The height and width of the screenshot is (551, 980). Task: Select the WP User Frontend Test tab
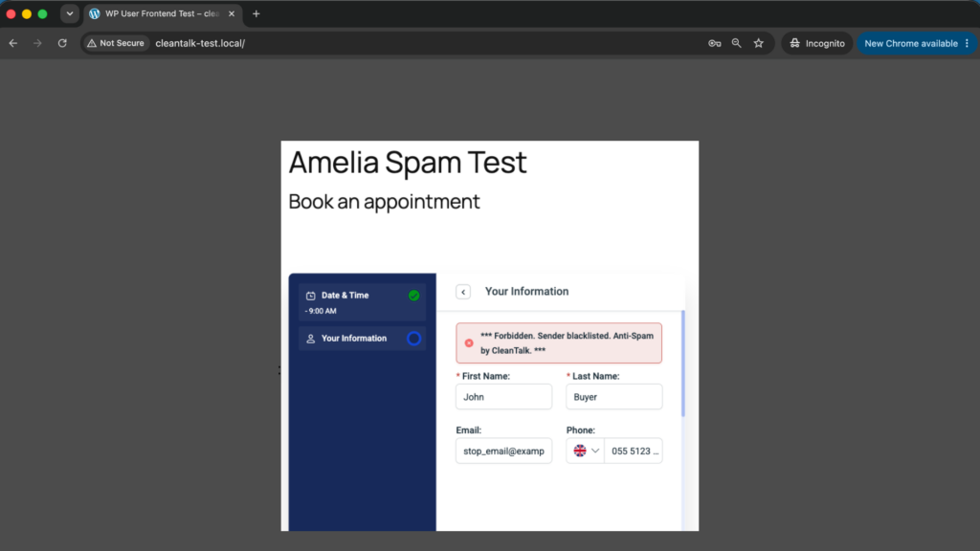161,13
